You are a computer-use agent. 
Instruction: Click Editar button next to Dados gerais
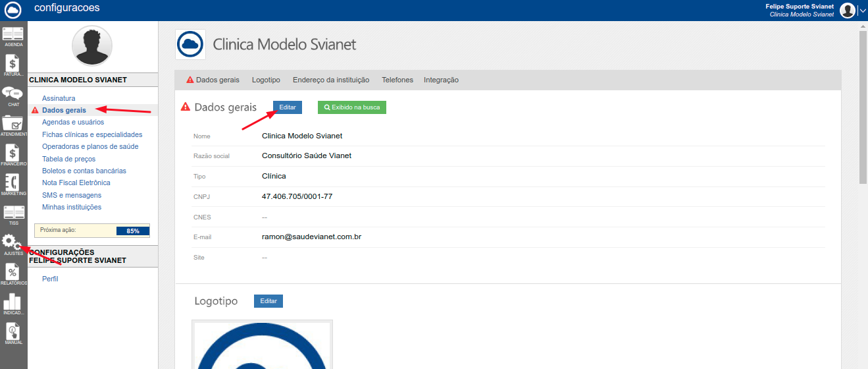pyautogui.click(x=288, y=107)
